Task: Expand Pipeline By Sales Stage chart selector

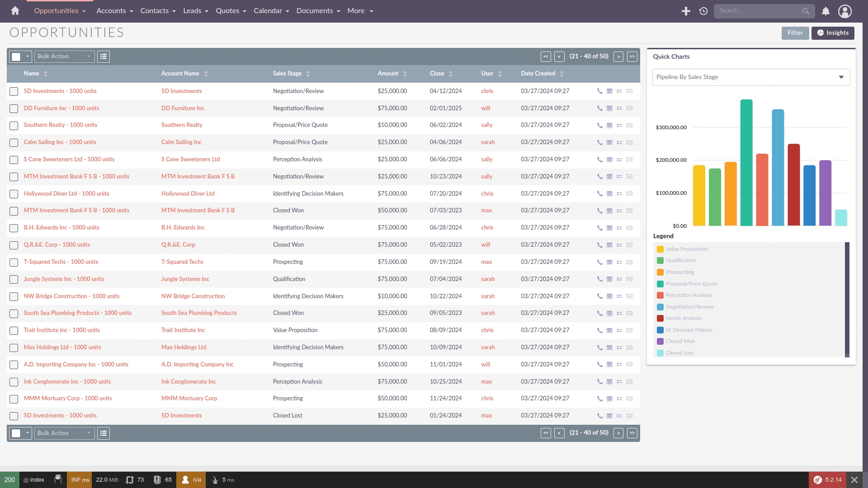Action: [750, 77]
